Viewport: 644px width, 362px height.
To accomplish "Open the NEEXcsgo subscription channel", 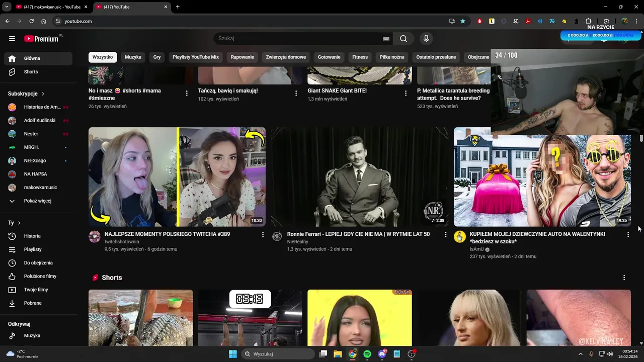I will pos(38,161).
